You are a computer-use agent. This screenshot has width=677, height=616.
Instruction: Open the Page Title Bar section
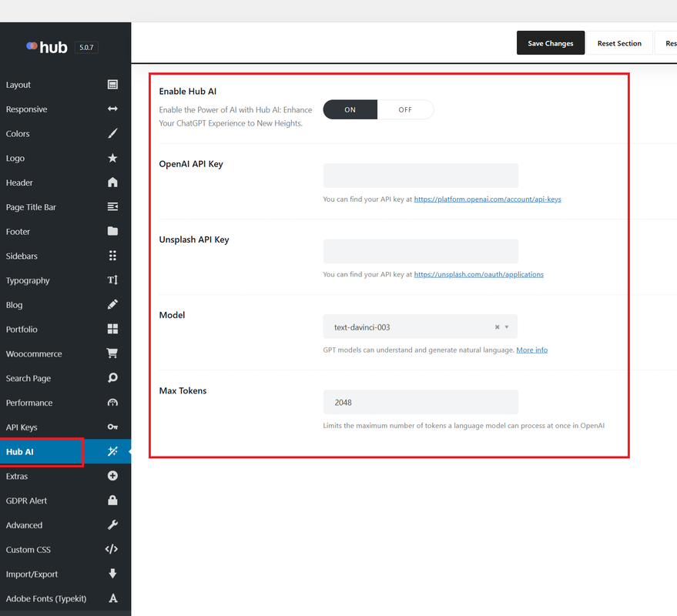pos(65,207)
